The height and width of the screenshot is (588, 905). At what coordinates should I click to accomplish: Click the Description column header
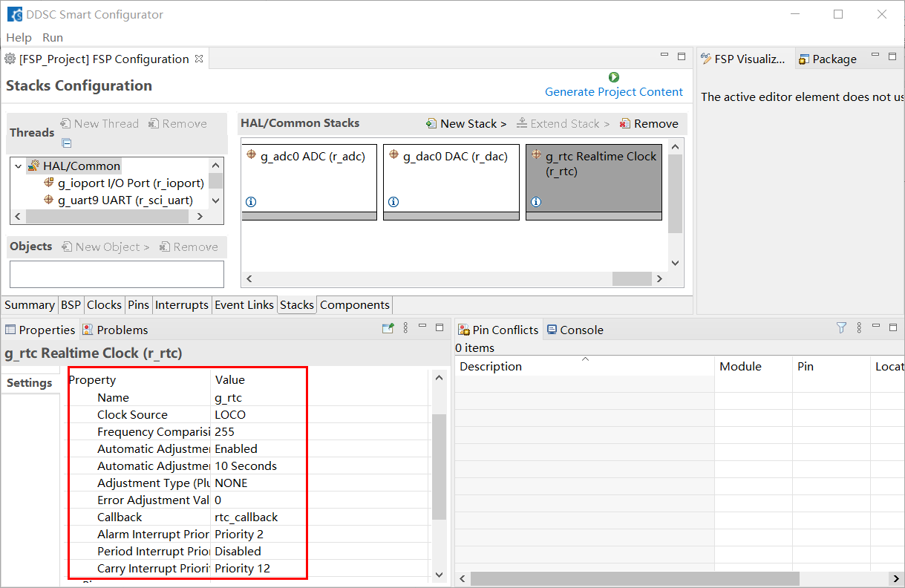click(x=584, y=366)
